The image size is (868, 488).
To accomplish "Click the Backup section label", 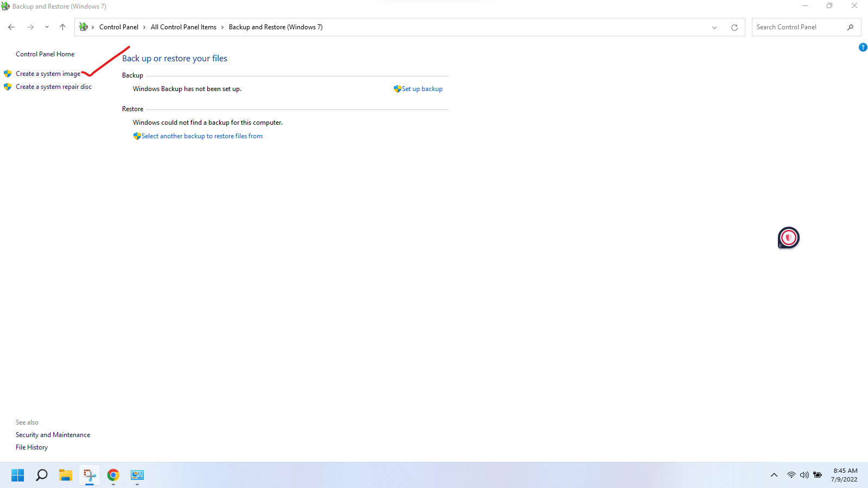I will [132, 75].
